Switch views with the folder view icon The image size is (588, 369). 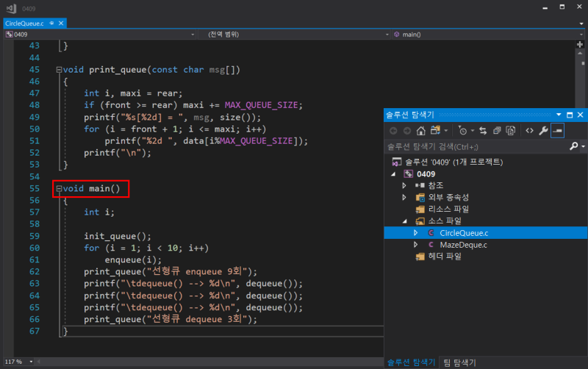click(435, 131)
